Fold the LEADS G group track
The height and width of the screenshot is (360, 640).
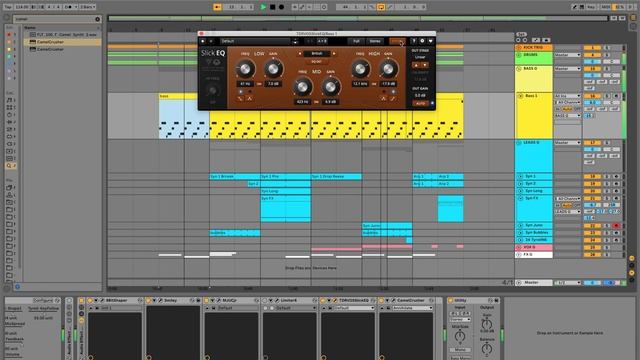(519, 143)
